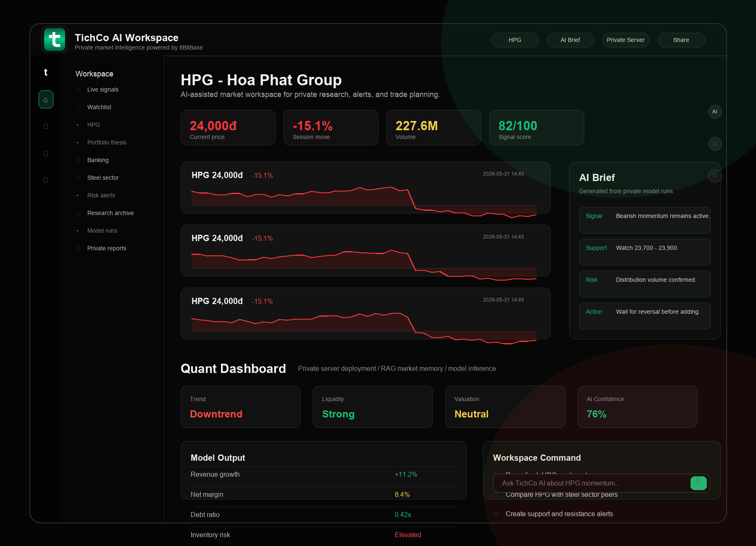The height and width of the screenshot is (546, 756).
Task: Click 'Watch 23,700 - 23,900.' text
Action: (x=647, y=248)
